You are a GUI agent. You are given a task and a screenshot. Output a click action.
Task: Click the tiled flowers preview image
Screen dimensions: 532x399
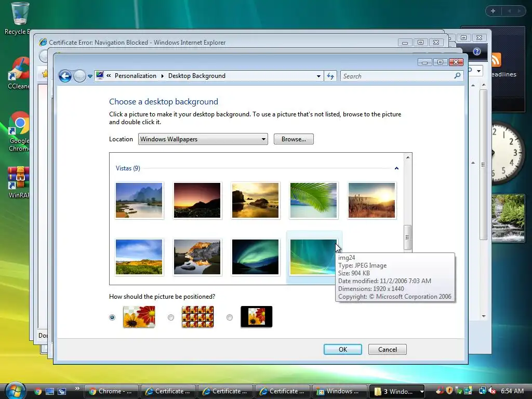[x=198, y=317]
